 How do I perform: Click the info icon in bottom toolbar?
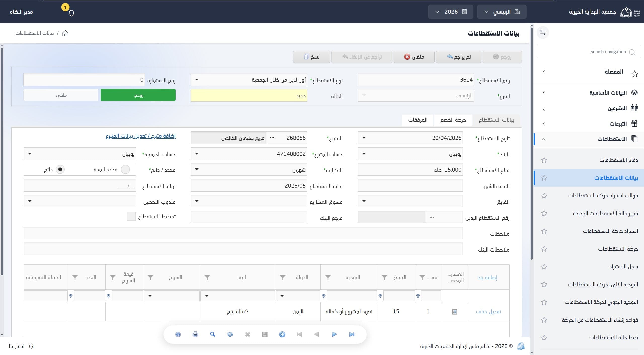(x=178, y=334)
